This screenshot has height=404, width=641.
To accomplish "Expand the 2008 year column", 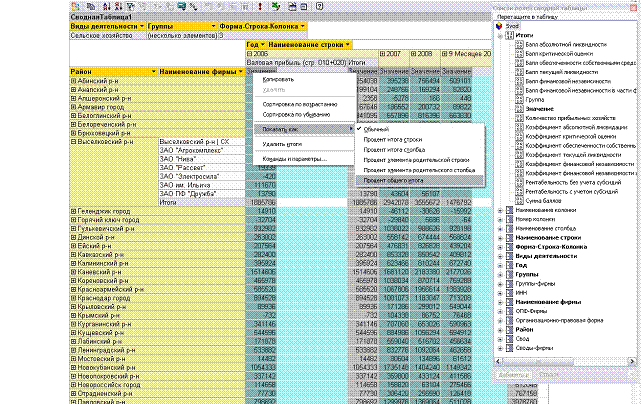I will point(413,54).
